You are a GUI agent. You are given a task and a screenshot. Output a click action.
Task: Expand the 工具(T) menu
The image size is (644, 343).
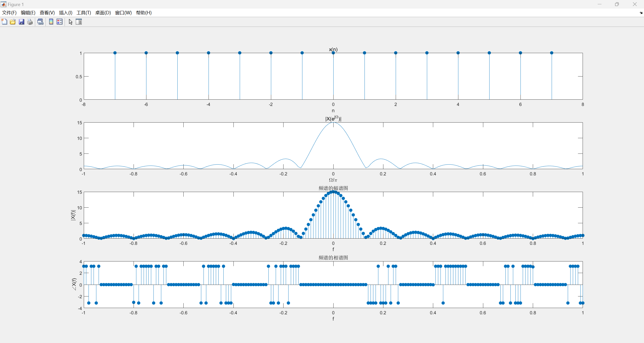(x=84, y=13)
